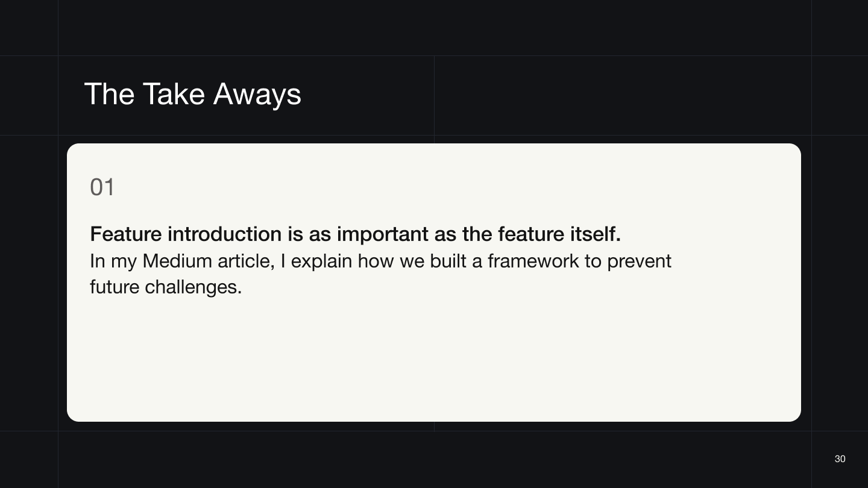868x488 pixels.
Task: Click the word "Feature" starting the headline
Action: point(125,234)
